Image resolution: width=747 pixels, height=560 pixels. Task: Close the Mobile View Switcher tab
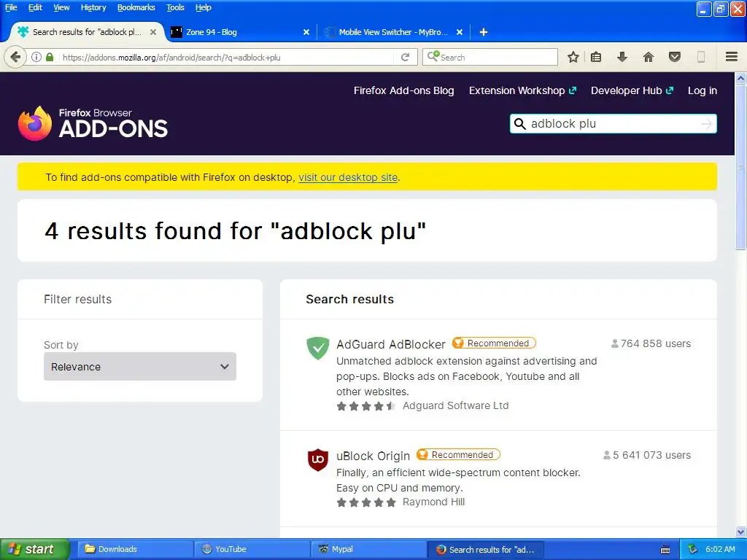[460, 32]
